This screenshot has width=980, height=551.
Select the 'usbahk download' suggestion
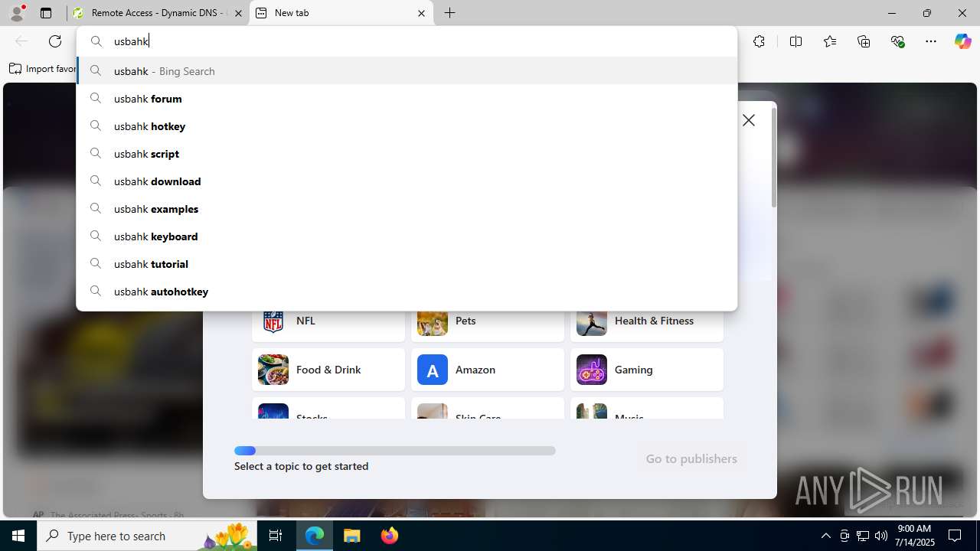(x=407, y=181)
